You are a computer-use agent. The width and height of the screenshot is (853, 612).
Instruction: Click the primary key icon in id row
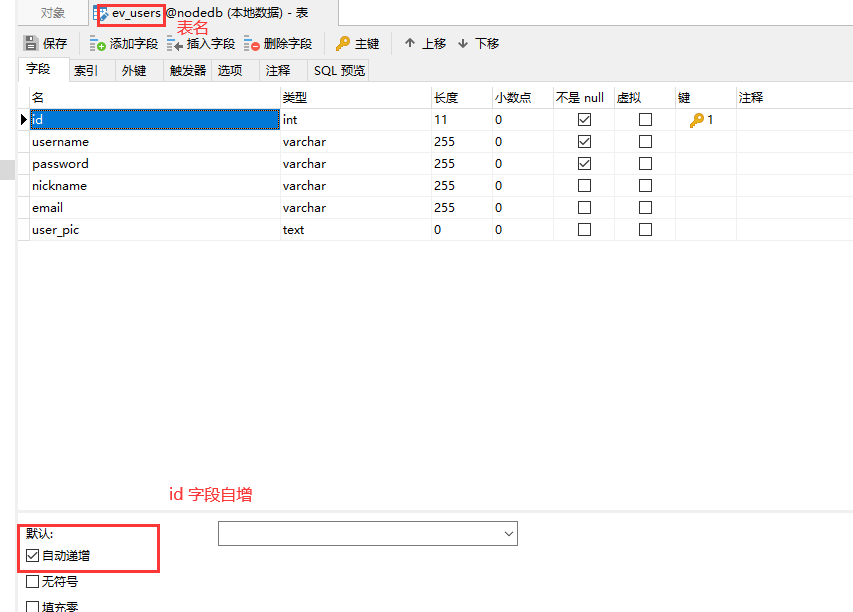696,120
